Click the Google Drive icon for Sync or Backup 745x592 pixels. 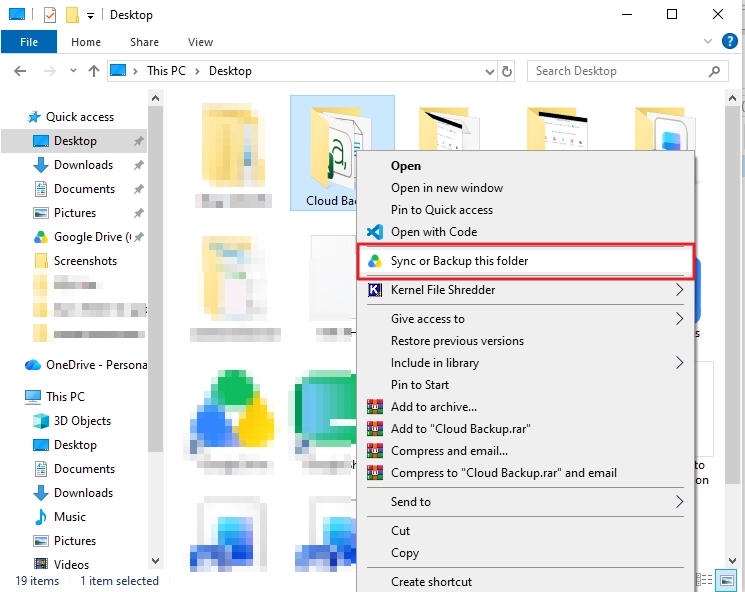pos(375,261)
